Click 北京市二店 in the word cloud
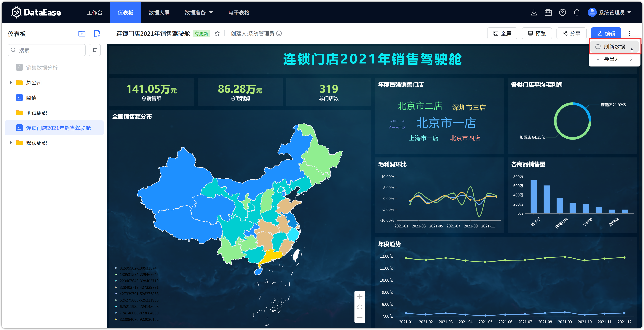This screenshot has height=330, width=644. click(420, 106)
